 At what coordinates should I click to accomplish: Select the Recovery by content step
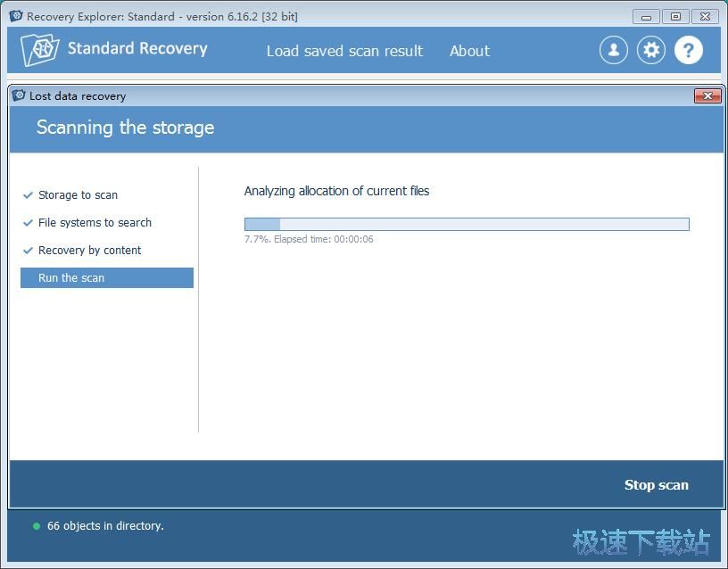click(x=89, y=251)
